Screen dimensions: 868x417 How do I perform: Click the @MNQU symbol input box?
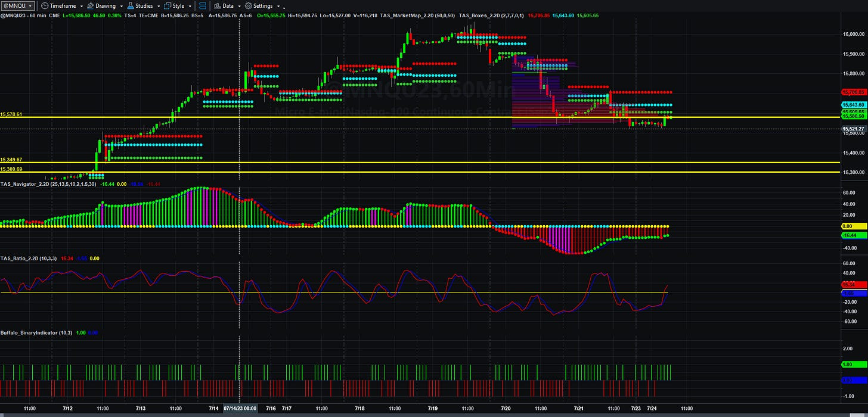(x=18, y=6)
